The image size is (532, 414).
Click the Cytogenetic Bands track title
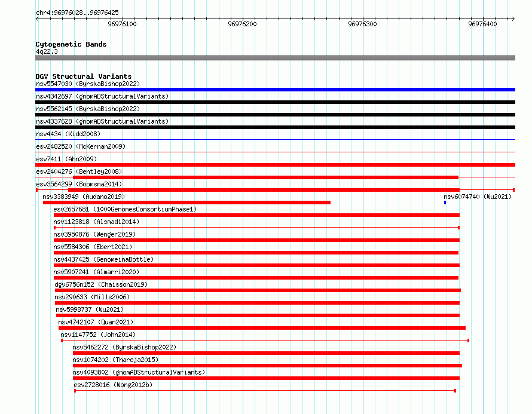[71, 44]
